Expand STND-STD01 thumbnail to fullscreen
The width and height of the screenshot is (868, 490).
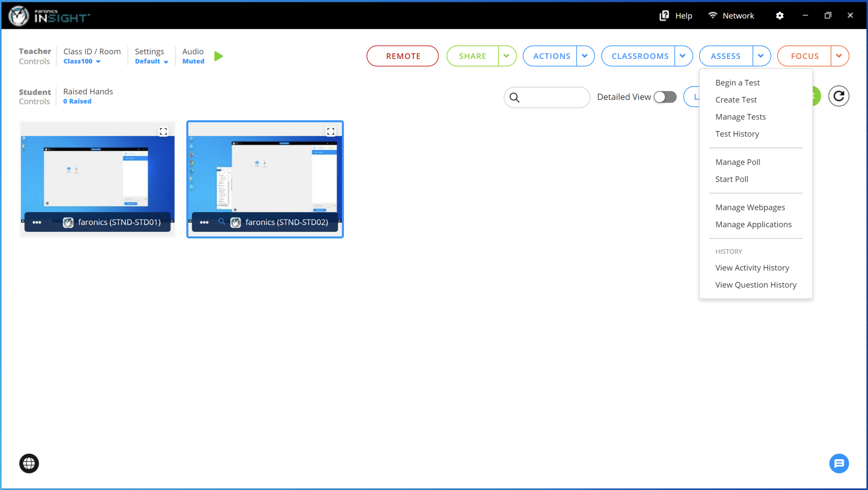[x=163, y=131]
